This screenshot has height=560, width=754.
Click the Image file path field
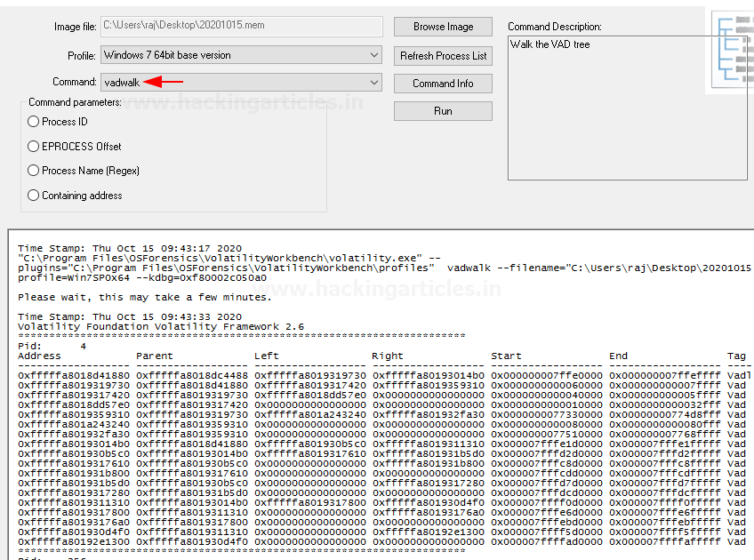[x=241, y=27]
